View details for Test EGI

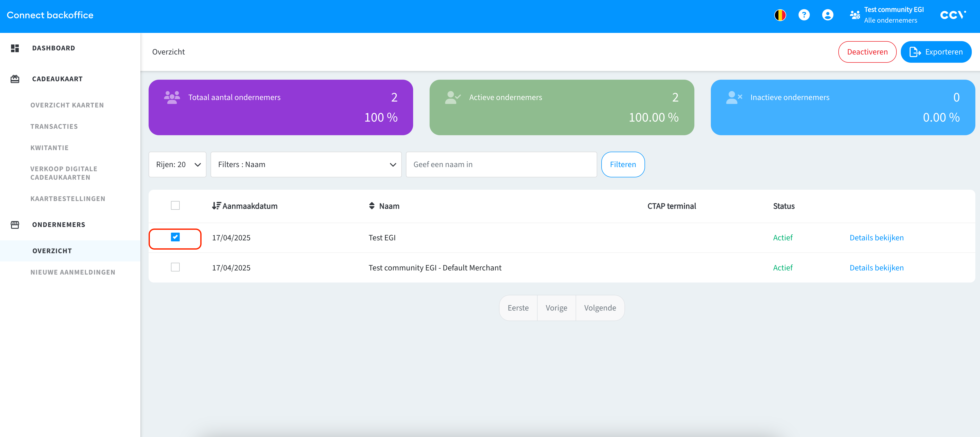876,237
